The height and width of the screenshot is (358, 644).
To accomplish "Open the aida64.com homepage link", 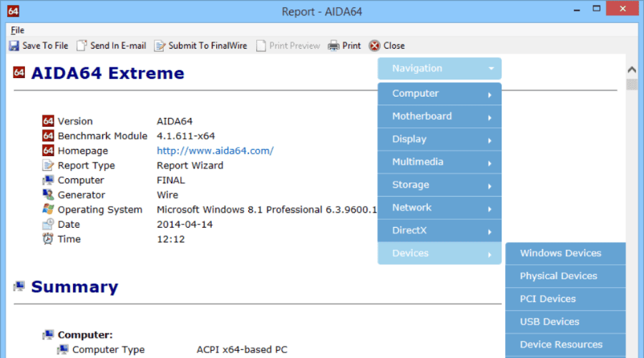I will pos(215,150).
